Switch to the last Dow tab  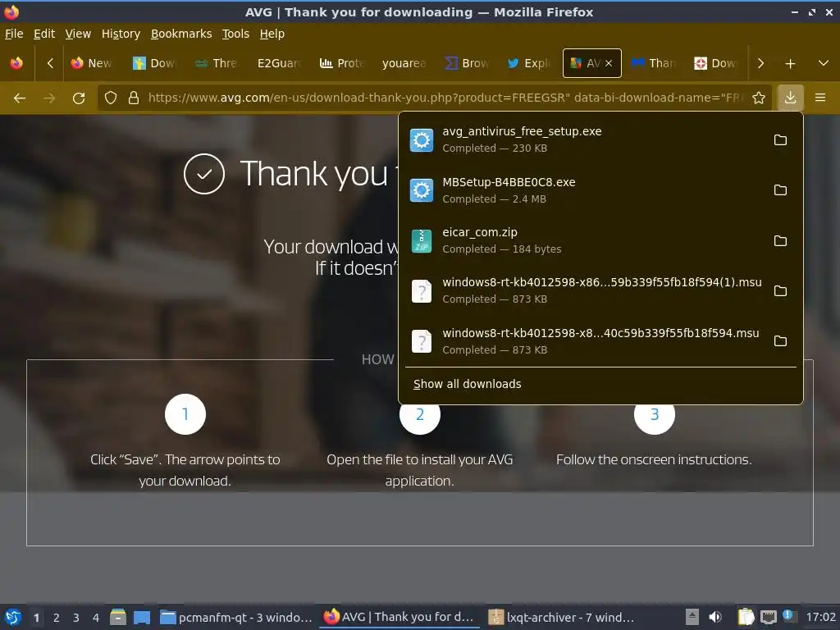(715, 63)
